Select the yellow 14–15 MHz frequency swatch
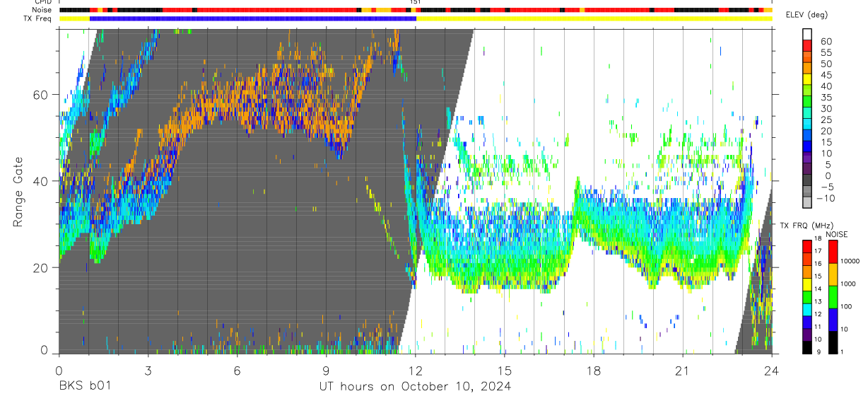Viewport: 868px width, 401px height. (807, 284)
